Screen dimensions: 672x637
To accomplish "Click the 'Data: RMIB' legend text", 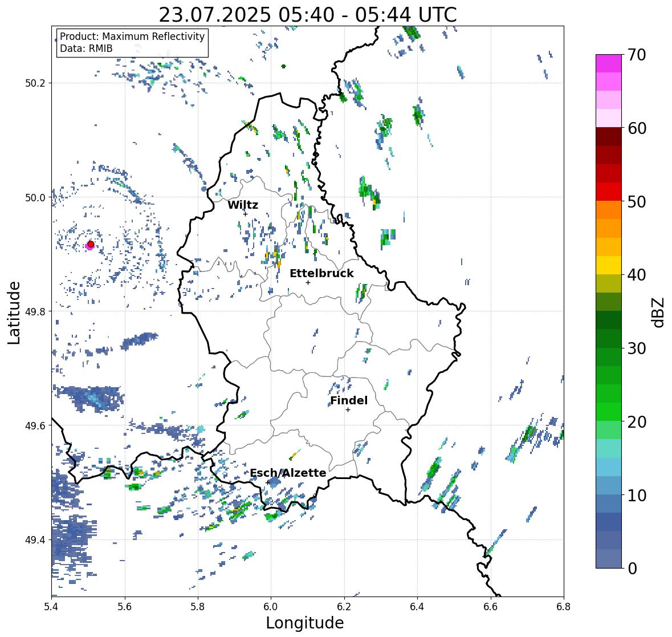I will tap(86, 48).
